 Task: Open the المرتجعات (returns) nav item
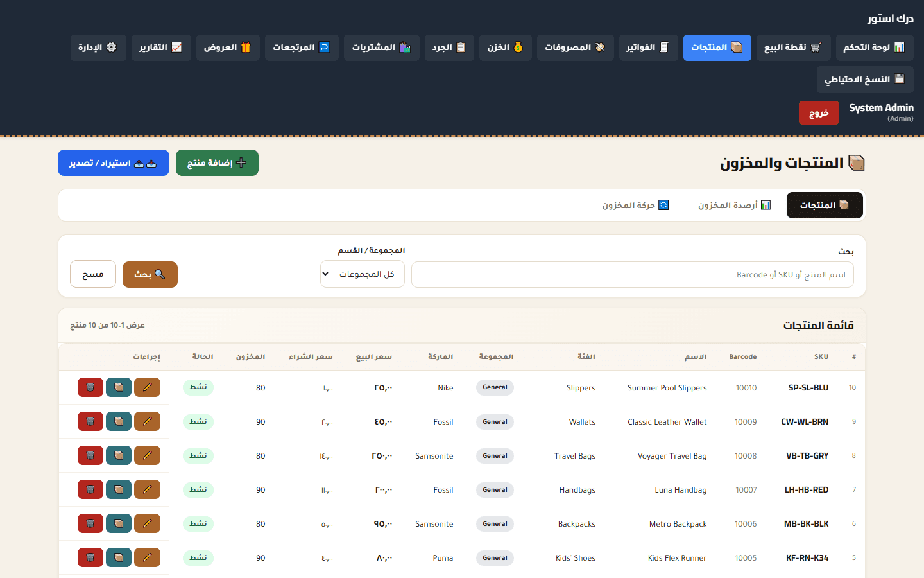pyautogui.click(x=302, y=48)
